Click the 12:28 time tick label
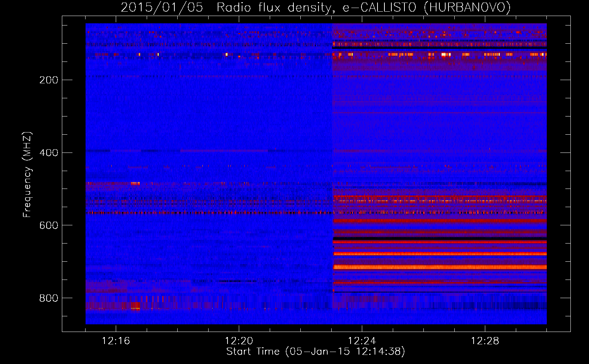Screen dimensions: 589x364 [x=485, y=341]
